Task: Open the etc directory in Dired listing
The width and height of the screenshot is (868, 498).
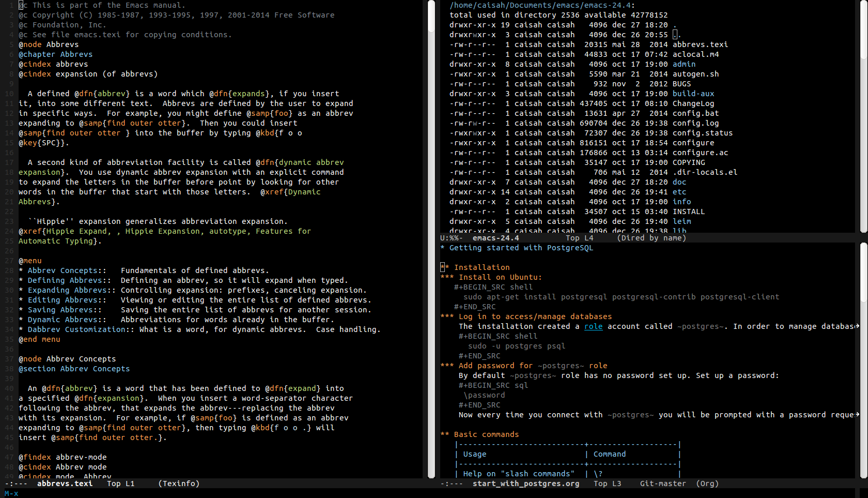Action: tap(679, 192)
